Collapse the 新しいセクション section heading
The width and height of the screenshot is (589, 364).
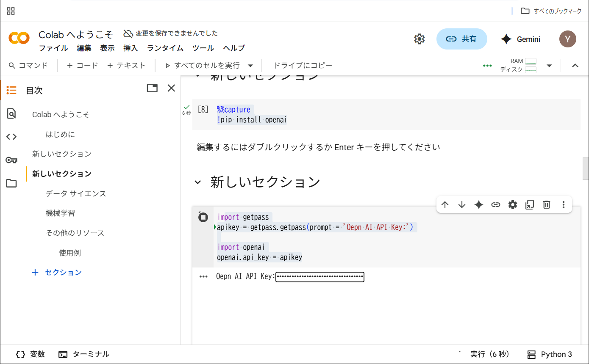(x=197, y=182)
